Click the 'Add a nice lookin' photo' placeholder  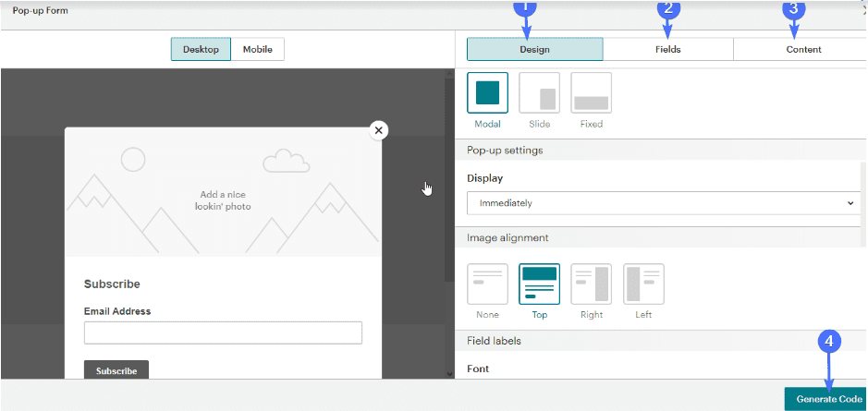coord(223,200)
